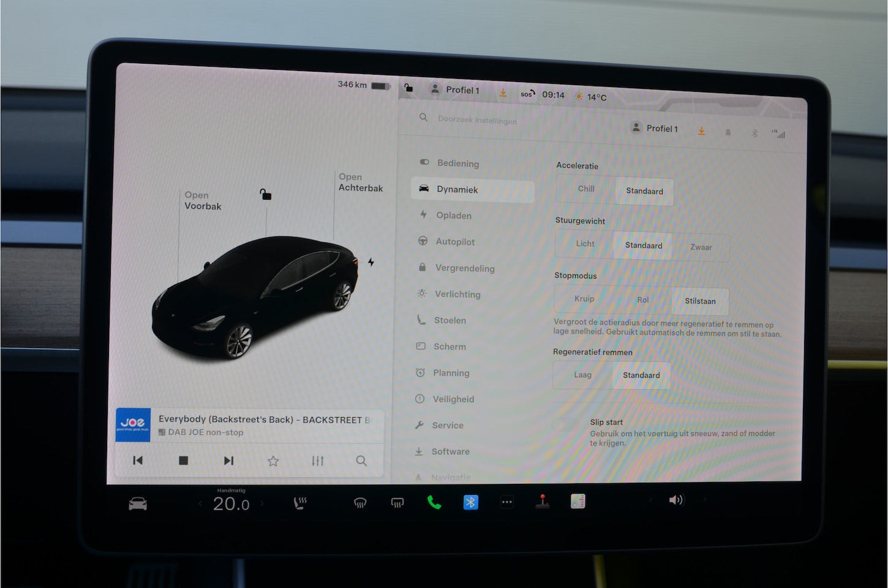
Task: Skip to the next radio track
Action: click(228, 461)
